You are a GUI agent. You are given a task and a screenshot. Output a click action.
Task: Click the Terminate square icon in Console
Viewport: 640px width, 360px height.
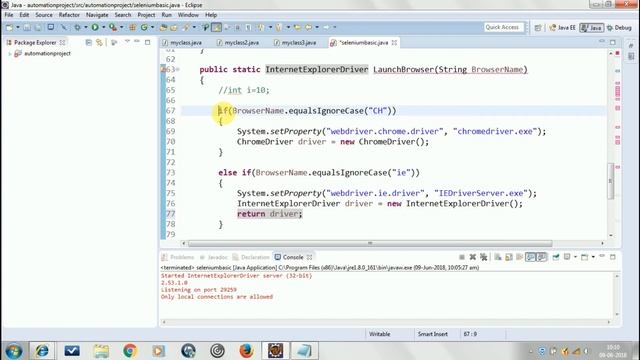point(462,257)
